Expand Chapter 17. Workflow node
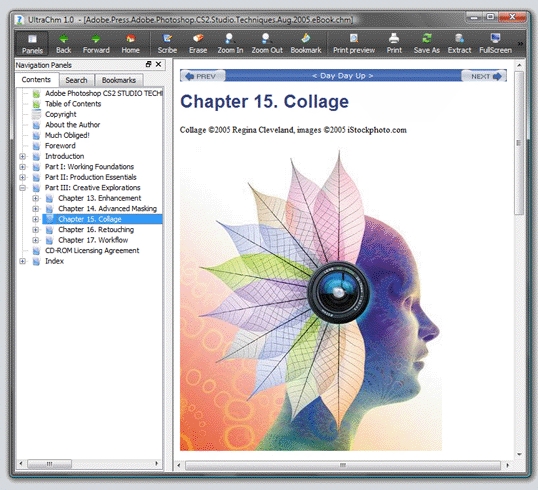 (35, 240)
